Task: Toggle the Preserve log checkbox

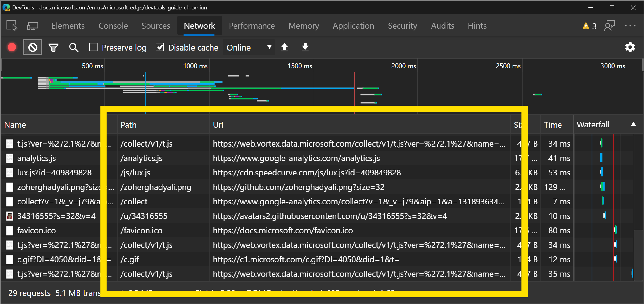Action: [x=94, y=47]
